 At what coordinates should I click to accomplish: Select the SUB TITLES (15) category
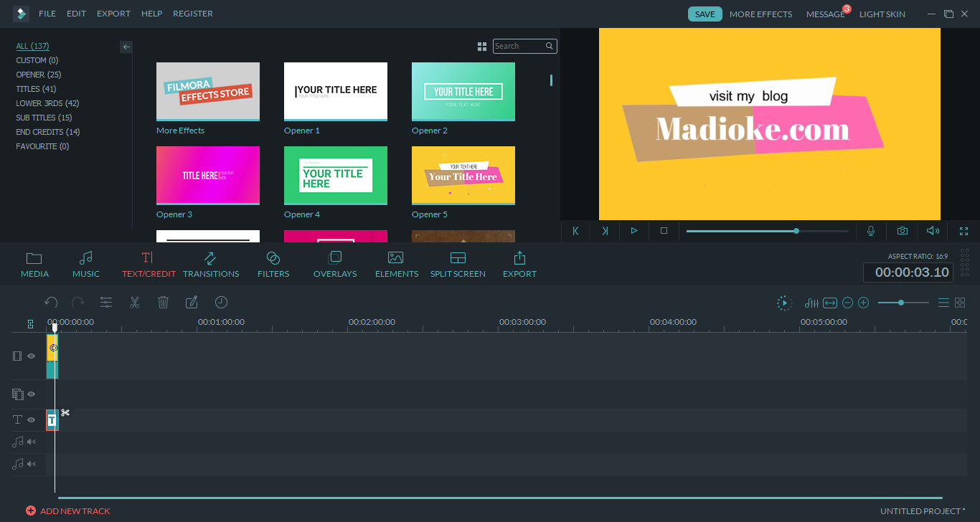pos(44,118)
